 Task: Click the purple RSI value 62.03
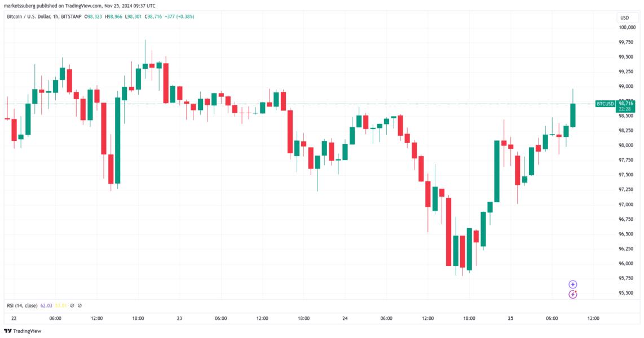[x=46, y=306]
